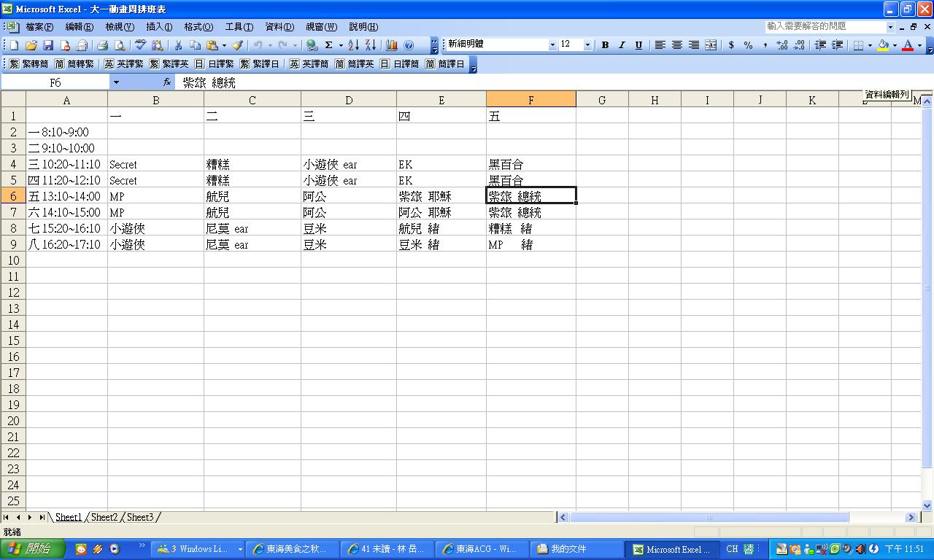This screenshot has height=560, width=934.
Task: Click the Print icon
Action: pyautogui.click(x=103, y=45)
